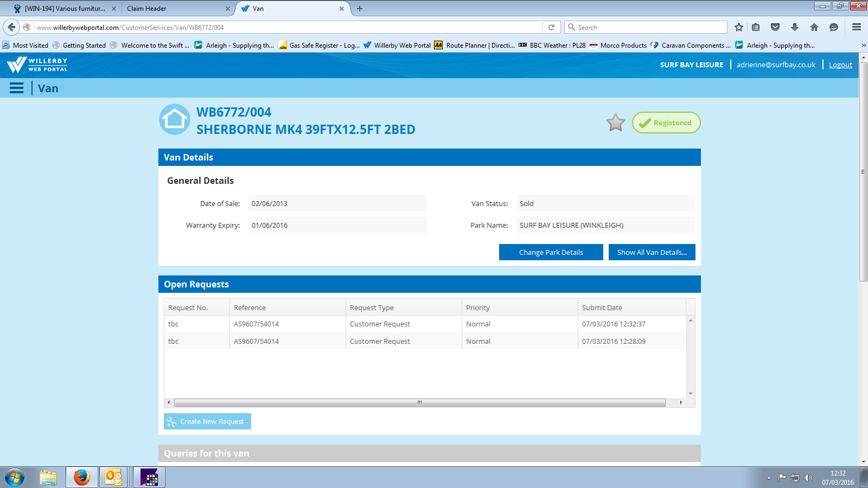Open Getting Started bookmark
868x488 pixels.
coord(79,46)
